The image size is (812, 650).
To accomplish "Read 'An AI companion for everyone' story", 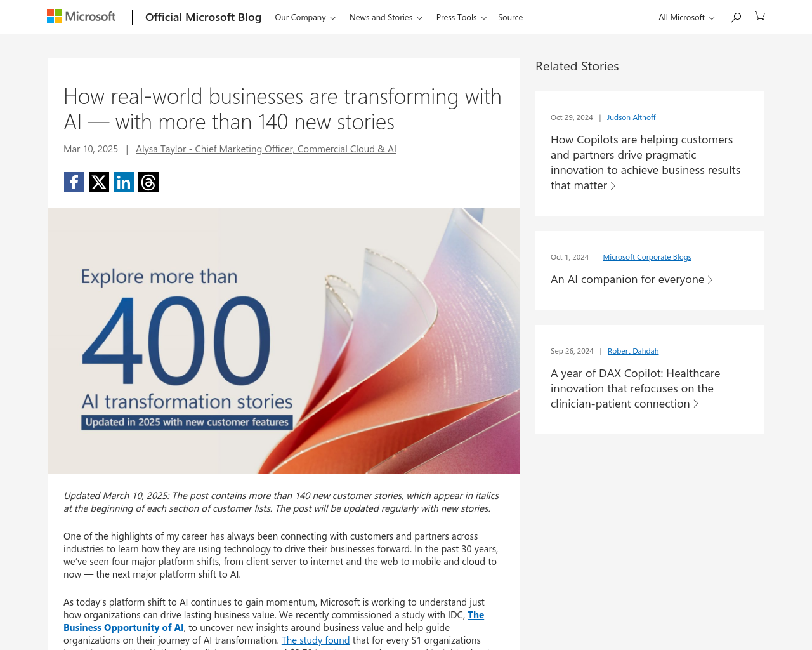I will tap(632, 279).
